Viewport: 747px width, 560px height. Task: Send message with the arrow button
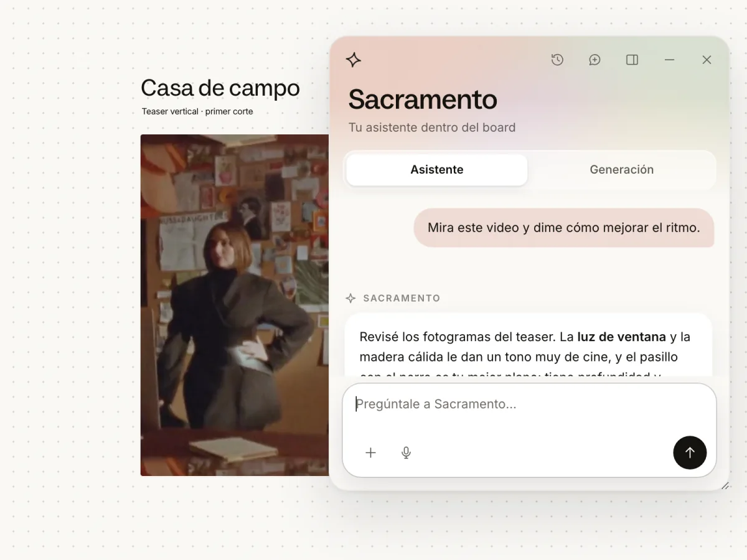pyautogui.click(x=690, y=452)
